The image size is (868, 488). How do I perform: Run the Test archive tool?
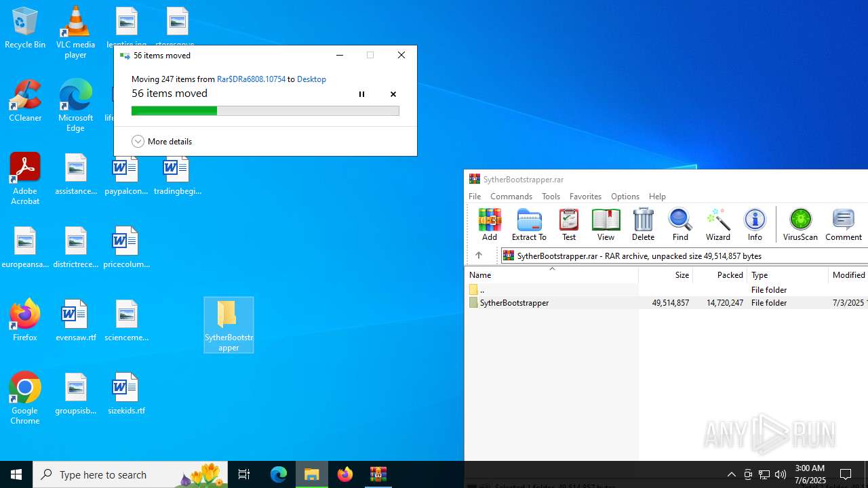(x=568, y=224)
